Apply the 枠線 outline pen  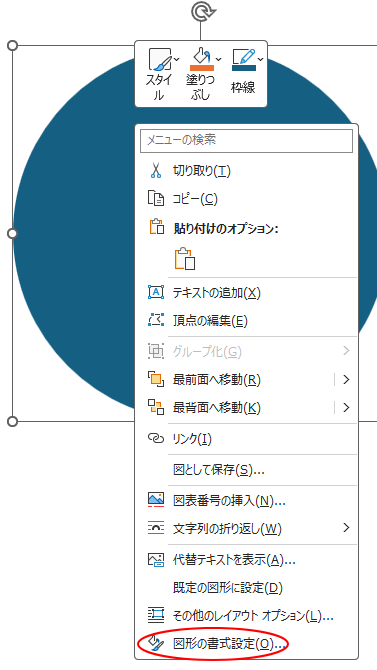[x=244, y=60]
